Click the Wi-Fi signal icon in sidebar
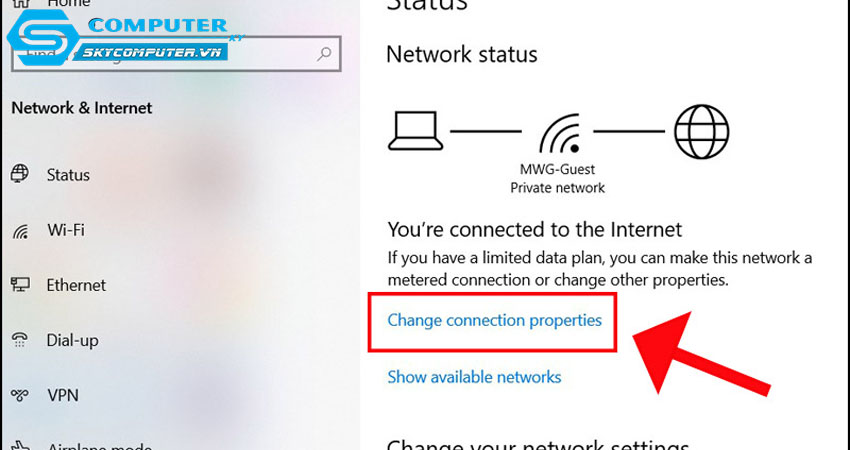This screenshot has height=450, width=850. tap(21, 232)
